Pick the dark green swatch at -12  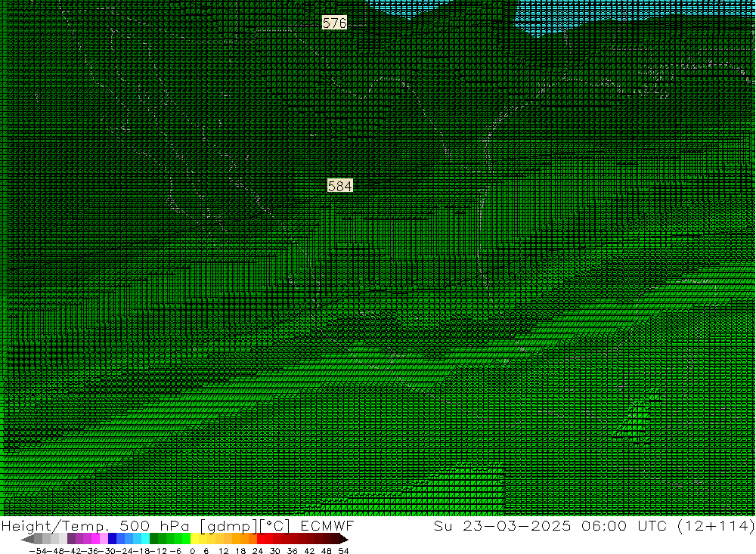153,539
